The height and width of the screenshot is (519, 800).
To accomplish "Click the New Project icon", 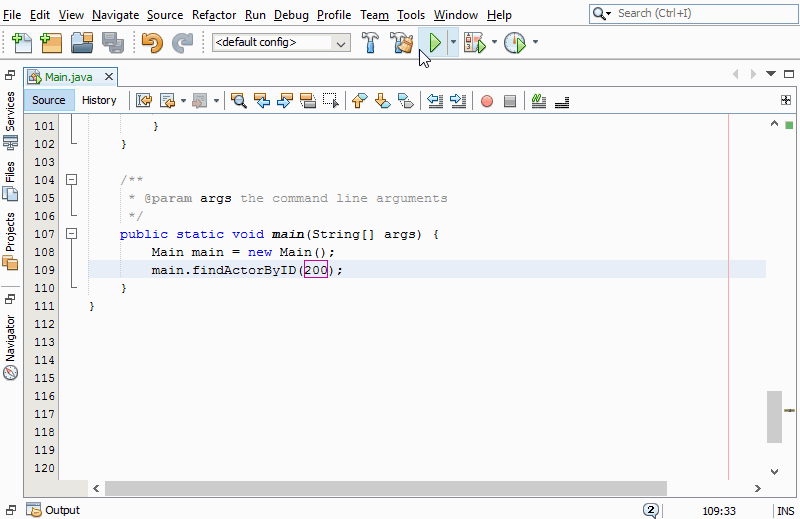I will [x=51, y=43].
